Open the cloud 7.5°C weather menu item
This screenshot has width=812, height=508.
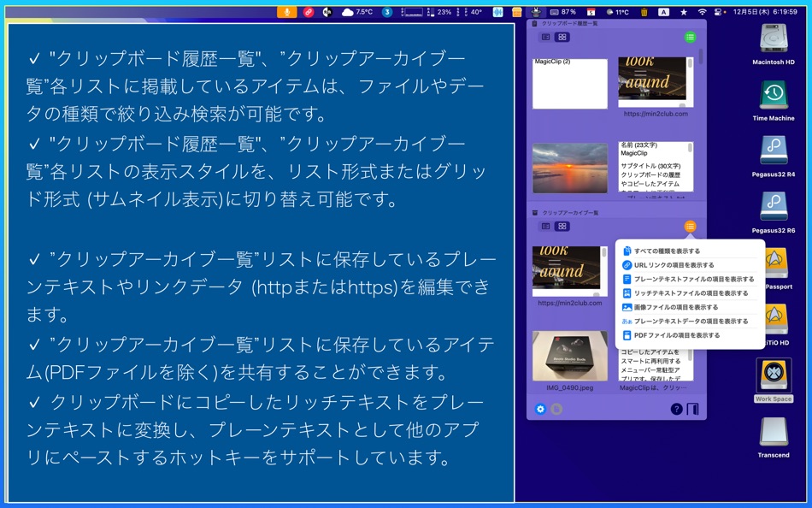click(x=357, y=11)
